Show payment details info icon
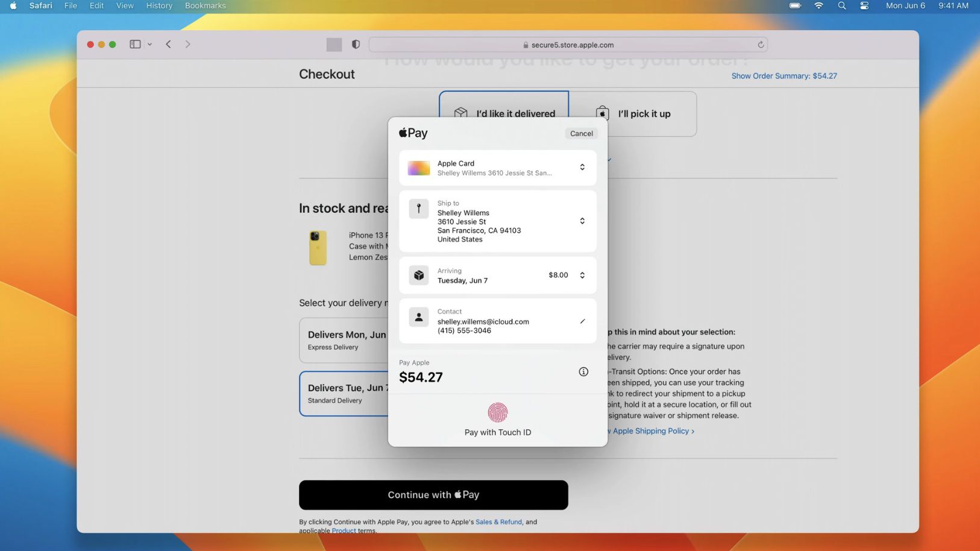The width and height of the screenshot is (980, 551). 583,372
